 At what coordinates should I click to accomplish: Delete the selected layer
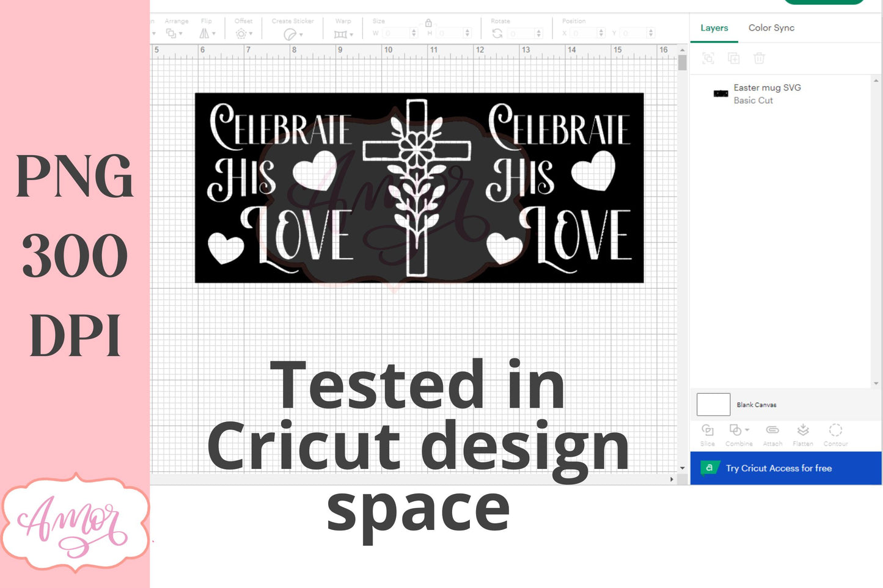pyautogui.click(x=759, y=58)
